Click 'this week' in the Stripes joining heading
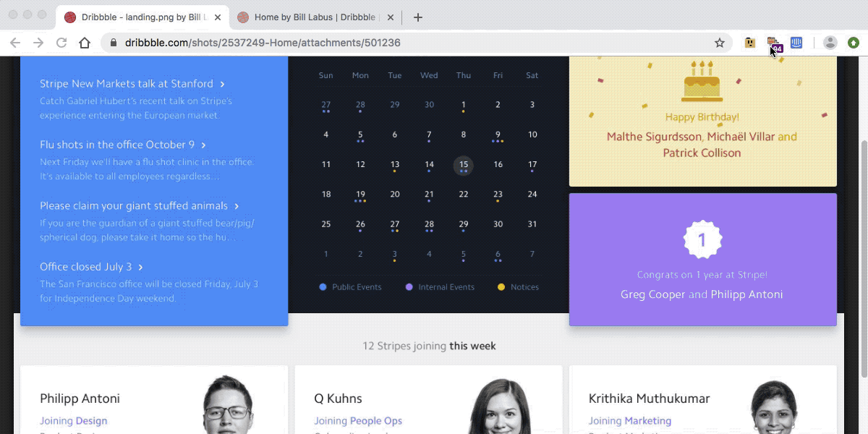The height and width of the screenshot is (434, 868). point(472,346)
